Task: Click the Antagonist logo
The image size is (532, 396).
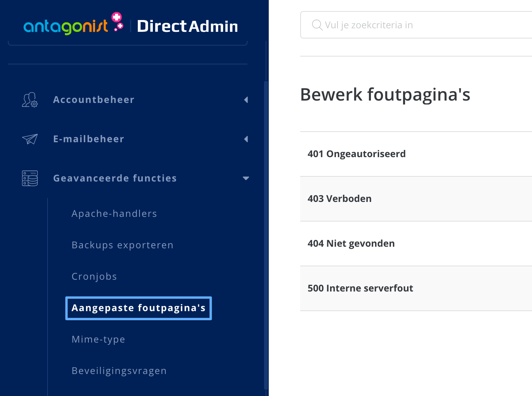Action: tap(73, 25)
